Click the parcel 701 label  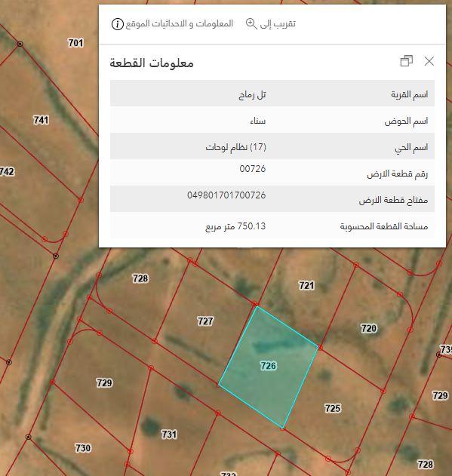coord(75,43)
